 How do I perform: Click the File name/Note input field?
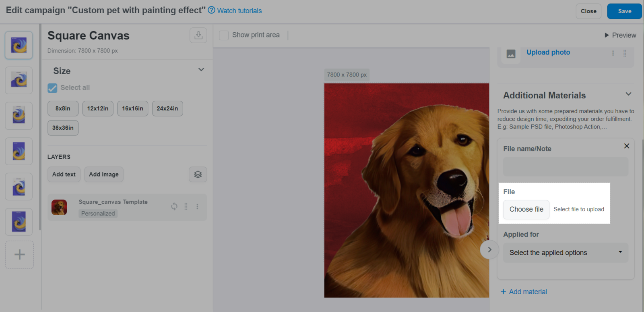(566, 166)
